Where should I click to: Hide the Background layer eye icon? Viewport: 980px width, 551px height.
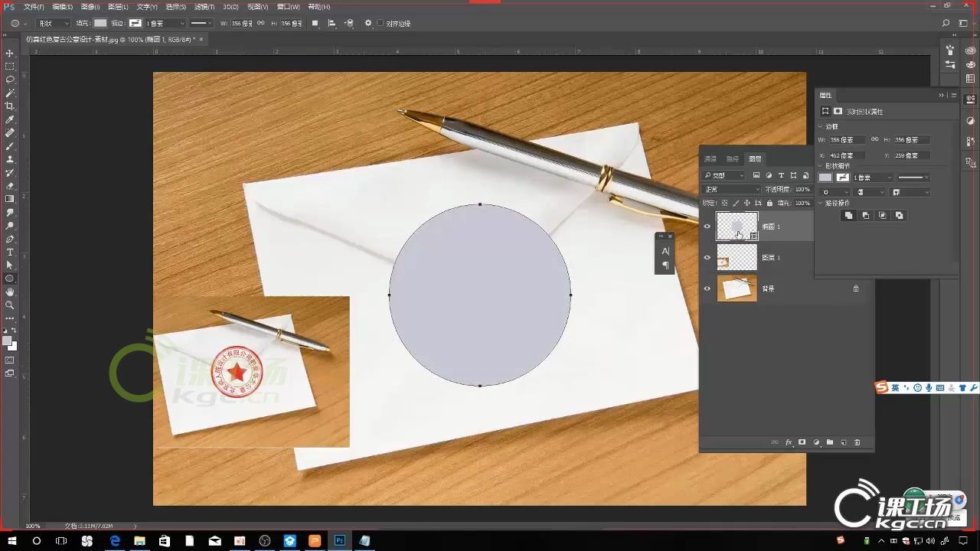click(x=707, y=289)
